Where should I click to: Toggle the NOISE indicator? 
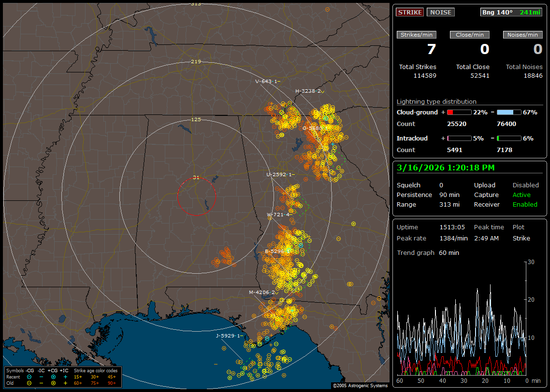(x=440, y=13)
